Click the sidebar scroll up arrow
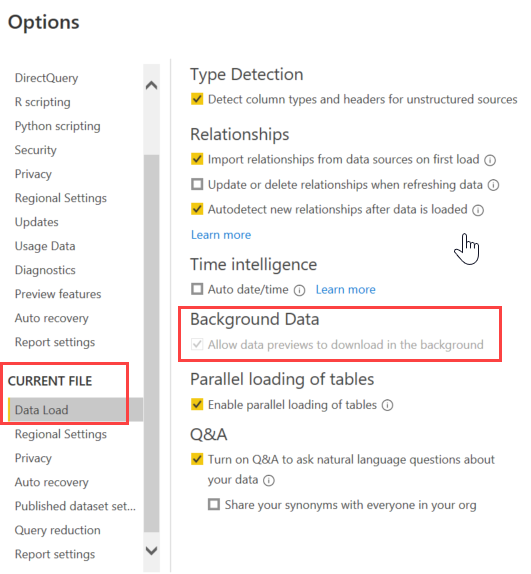 151,86
